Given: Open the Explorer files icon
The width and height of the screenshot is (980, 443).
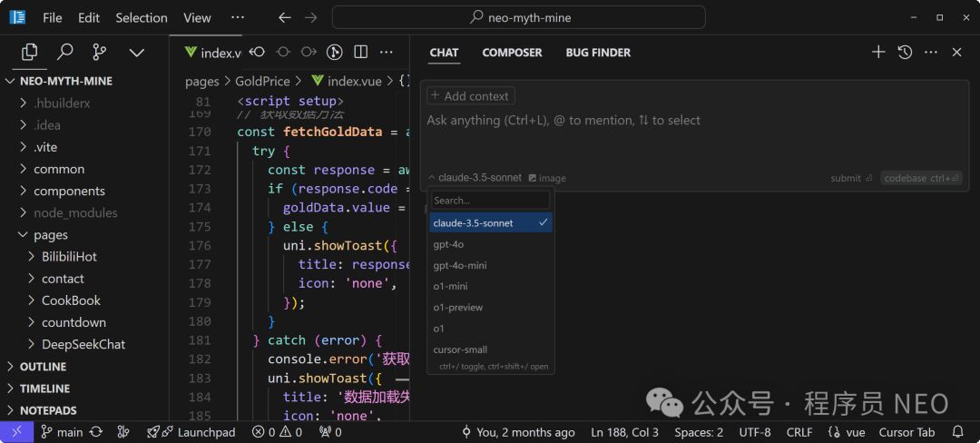Looking at the screenshot, I should coord(29,52).
